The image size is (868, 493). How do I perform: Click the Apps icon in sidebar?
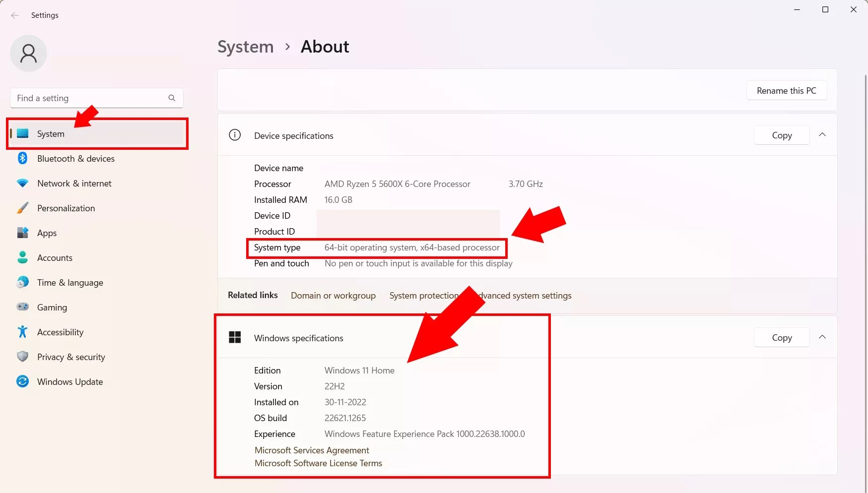pyautogui.click(x=22, y=233)
